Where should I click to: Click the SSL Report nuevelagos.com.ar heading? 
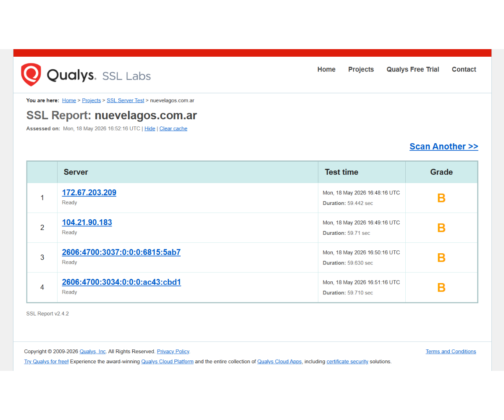tap(112, 115)
